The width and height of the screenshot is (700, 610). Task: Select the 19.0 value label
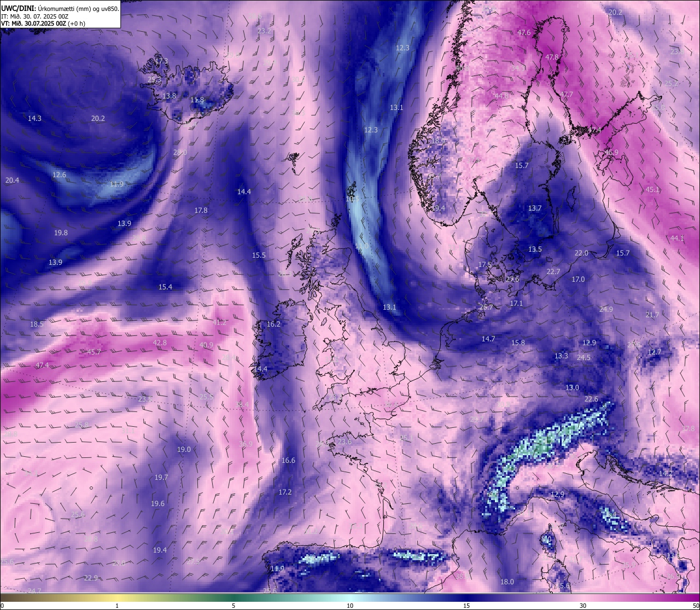point(184,450)
